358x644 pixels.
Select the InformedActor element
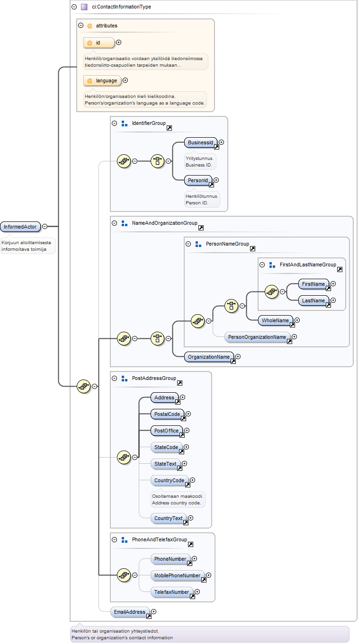coord(20,227)
